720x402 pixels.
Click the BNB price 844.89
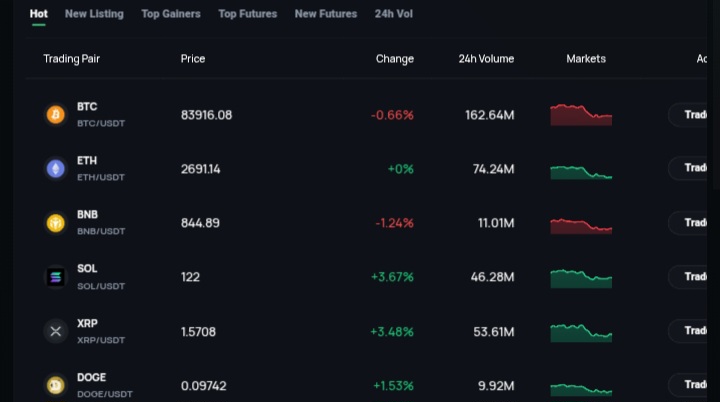pyautogui.click(x=200, y=223)
